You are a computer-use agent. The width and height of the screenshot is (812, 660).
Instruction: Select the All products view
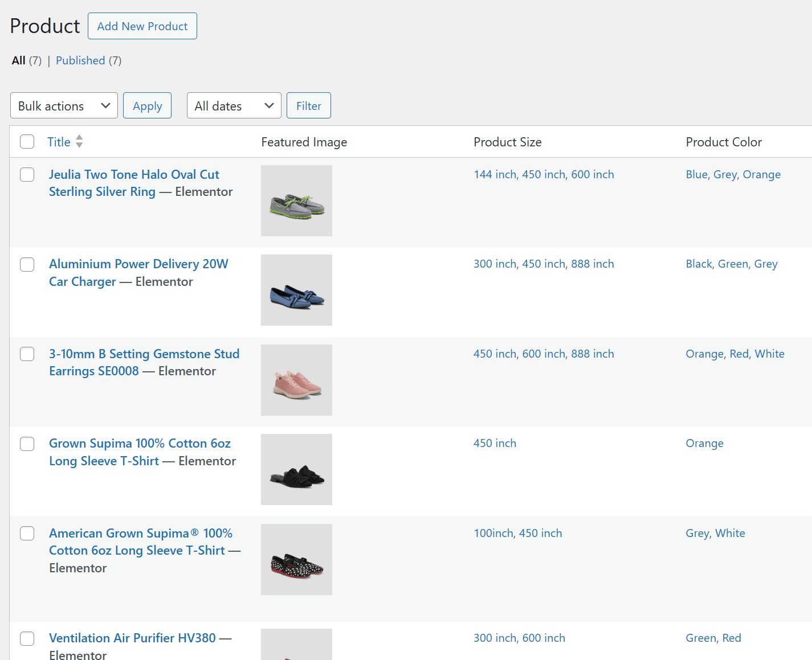point(18,60)
